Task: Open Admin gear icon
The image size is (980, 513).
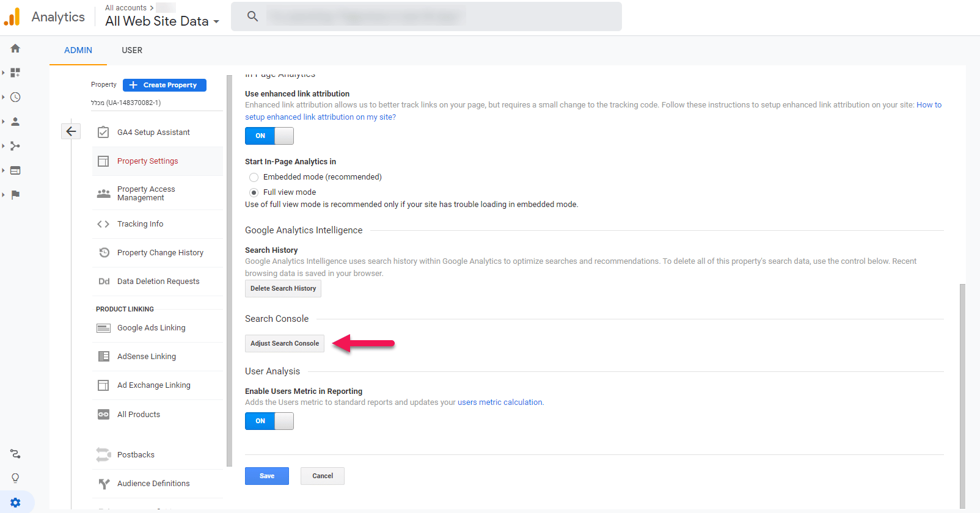Action: (x=15, y=503)
